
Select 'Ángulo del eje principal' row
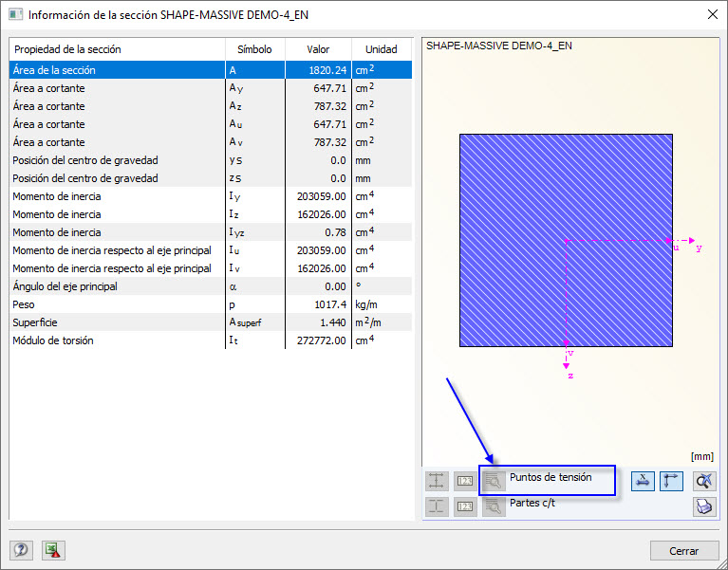coord(211,286)
